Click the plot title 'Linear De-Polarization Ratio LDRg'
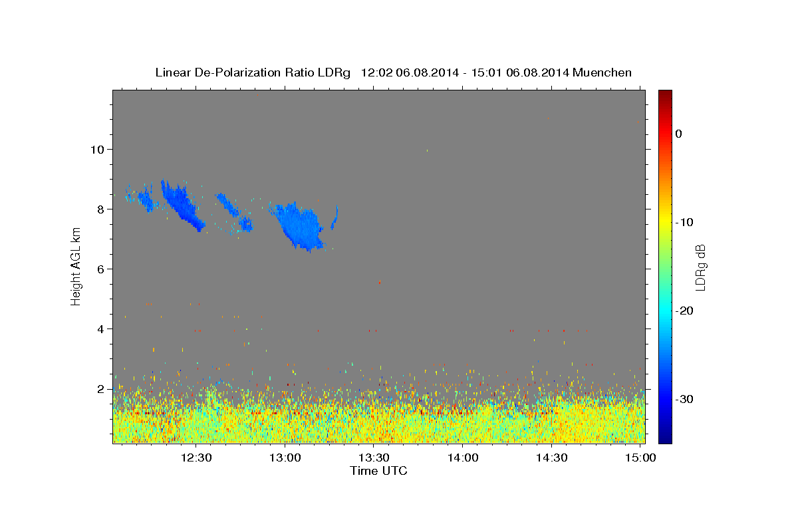798x532 pixels. pos(252,72)
